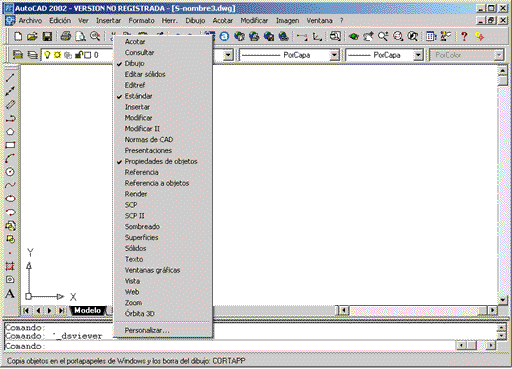Click the Find and Replace magnifier icon
512x369 pixels.
pos(95,36)
